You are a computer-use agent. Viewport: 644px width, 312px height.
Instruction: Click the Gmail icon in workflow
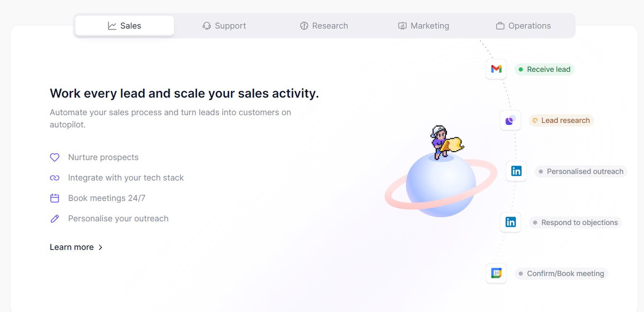(x=496, y=69)
